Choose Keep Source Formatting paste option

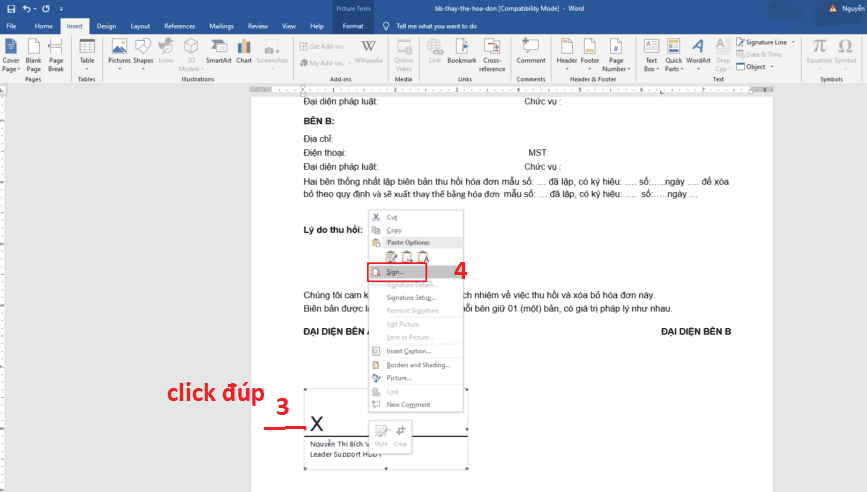[x=391, y=257]
